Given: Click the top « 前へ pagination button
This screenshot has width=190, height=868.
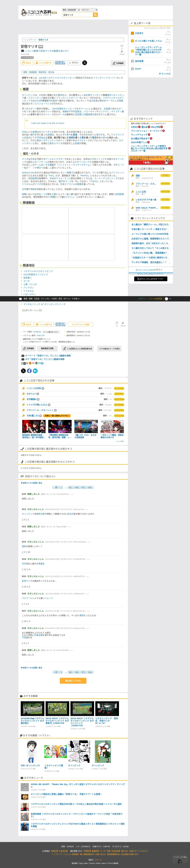Looking at the screenshot, I should click(56, 487).
